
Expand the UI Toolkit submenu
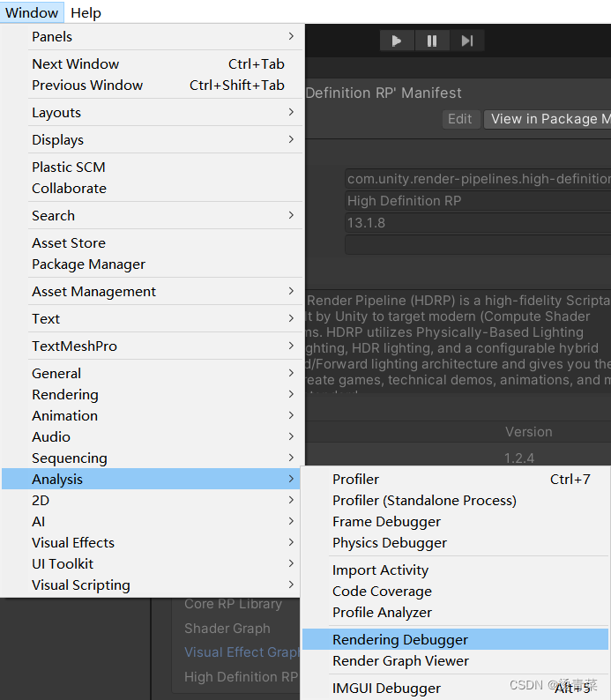click(x=153, y=564)
